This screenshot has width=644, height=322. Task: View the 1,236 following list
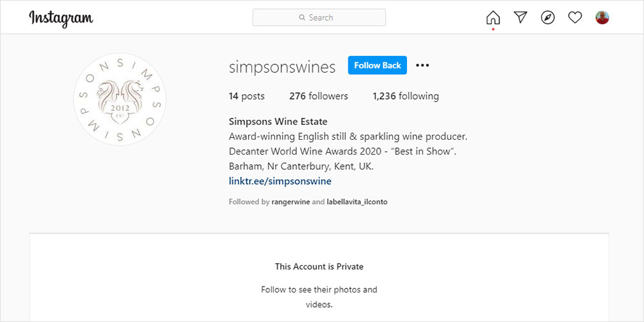click(406, 96)
